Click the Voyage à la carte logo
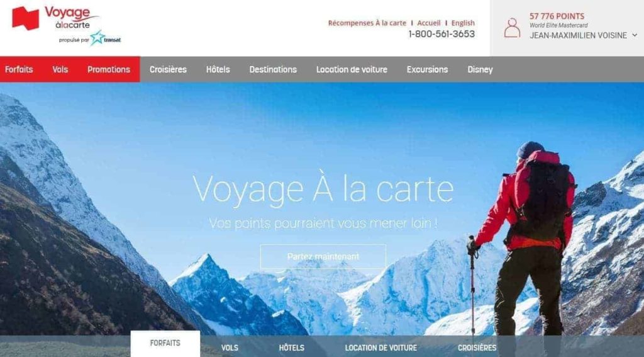Viewport: 644px width, 357px height. click(x=56, y=18)
